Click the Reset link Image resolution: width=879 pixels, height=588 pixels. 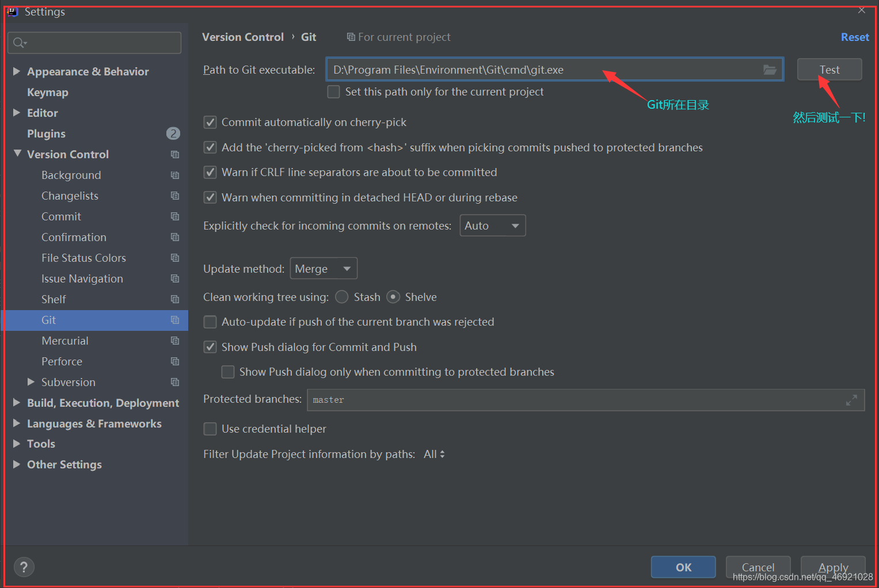tap(855, 37)
